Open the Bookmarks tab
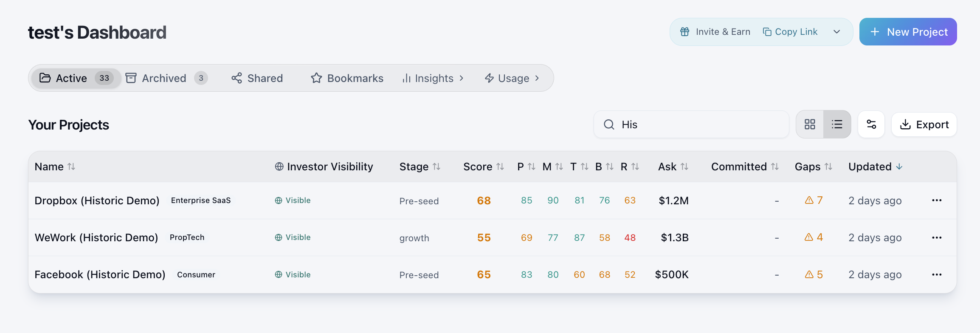The width and height of the screenshot is (980, 333). 347,78
